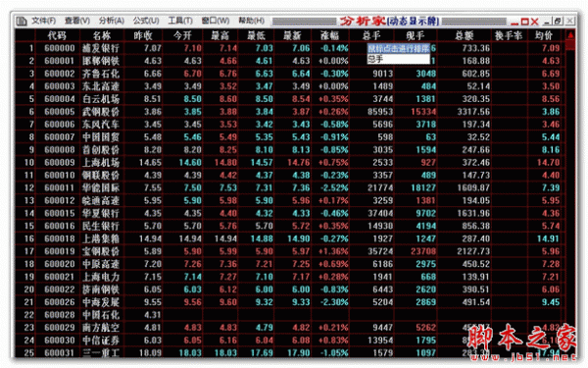Open the 工具(T) menu
Image resolution: width=588 pixels, height=368 pixels.
tap(180, 21)
